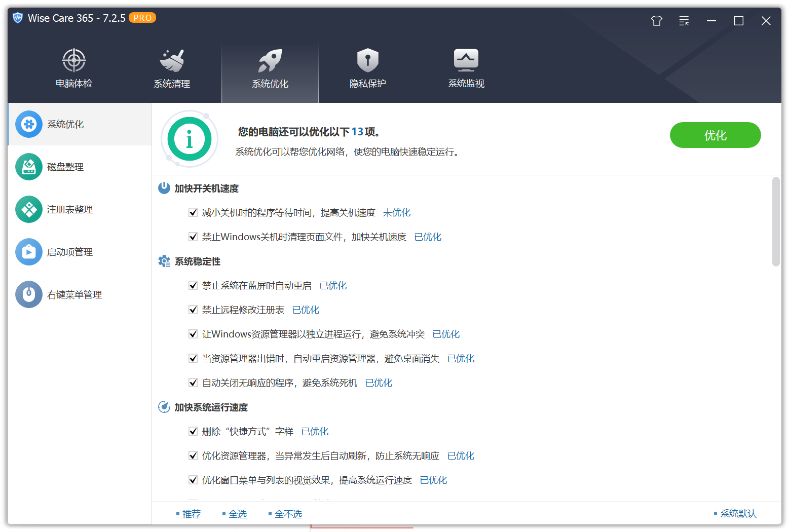This screenshot has height=532, width=789.
Task: Click the 加快开关机速度 power icon
Action: [164, 188]
